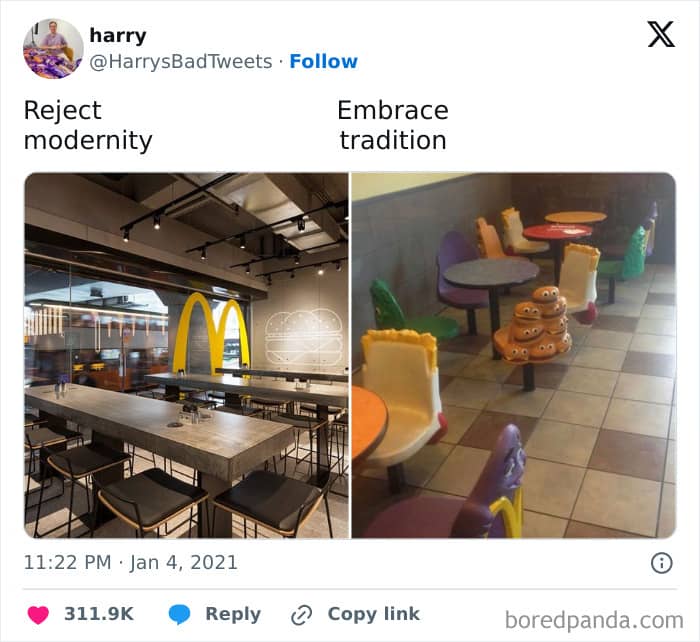Viewport: 700px width, 642px height.
Task: Open harry's profile avatar
Action: 53,48
